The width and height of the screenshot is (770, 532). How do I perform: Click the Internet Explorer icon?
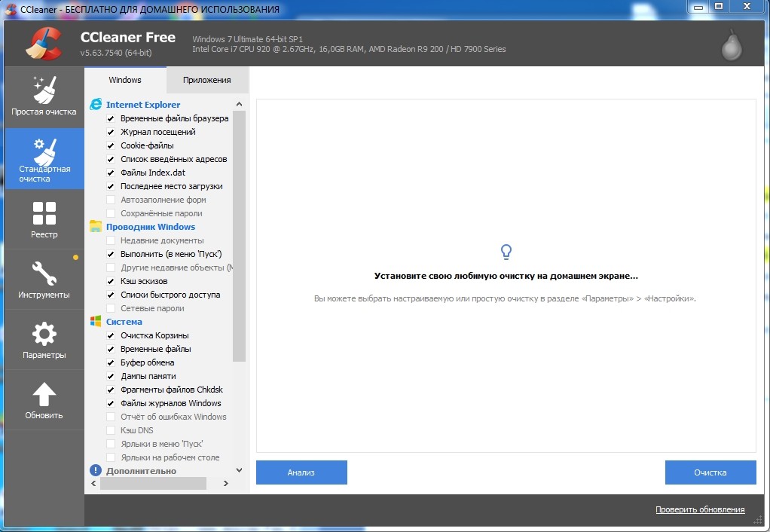point(96,104)
